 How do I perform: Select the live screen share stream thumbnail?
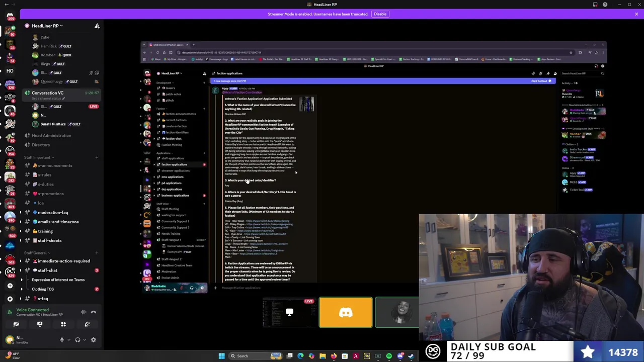click(289, 312)
